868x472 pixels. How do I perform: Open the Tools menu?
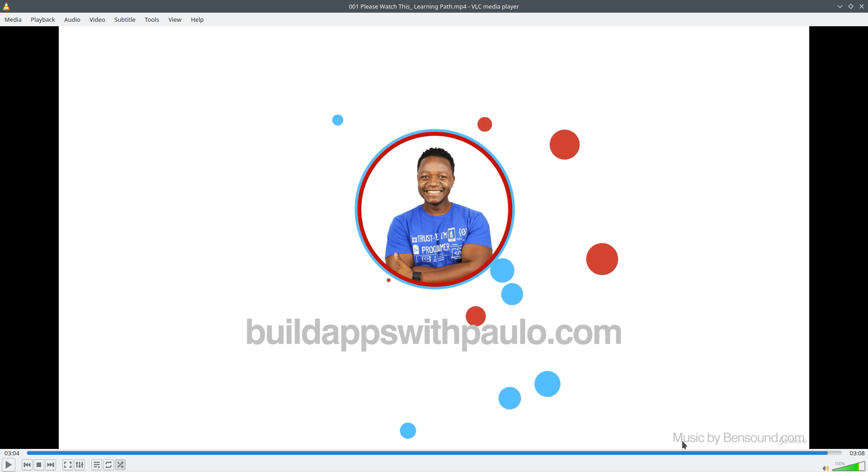pyautogui.click(x=152, y=19)
